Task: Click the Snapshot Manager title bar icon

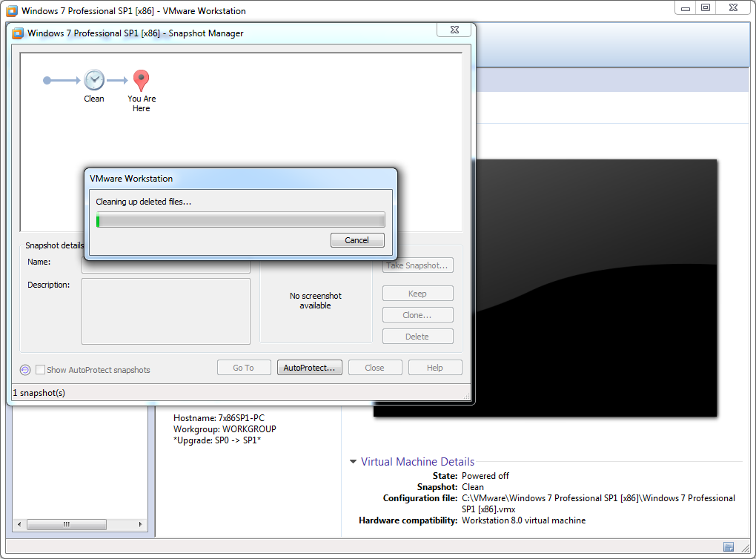Action: point(18,33)
